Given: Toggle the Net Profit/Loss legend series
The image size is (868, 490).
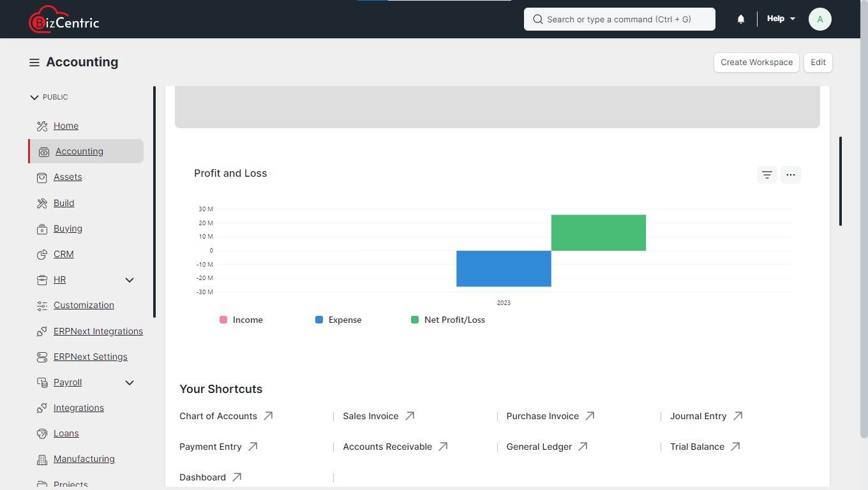Looking at the screenshot, I should pyautogui.click(x=448, y=320).
